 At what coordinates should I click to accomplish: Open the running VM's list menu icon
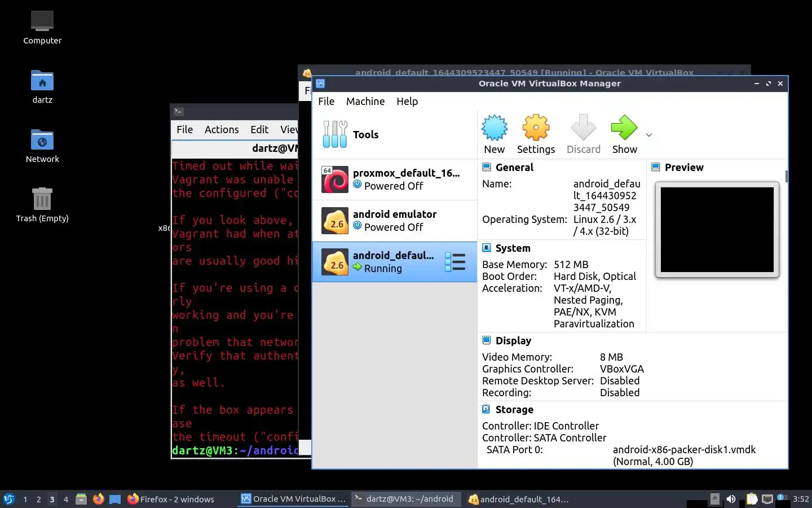click(455, 262)
